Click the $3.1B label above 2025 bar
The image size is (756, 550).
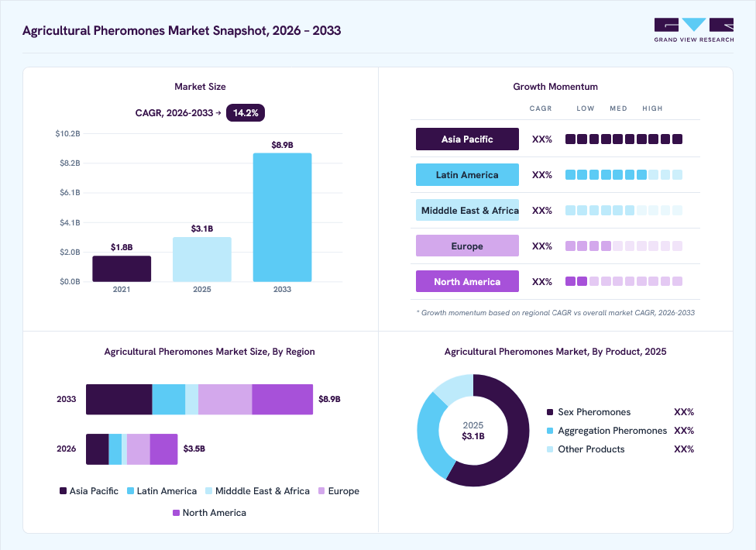coord(202,229)
